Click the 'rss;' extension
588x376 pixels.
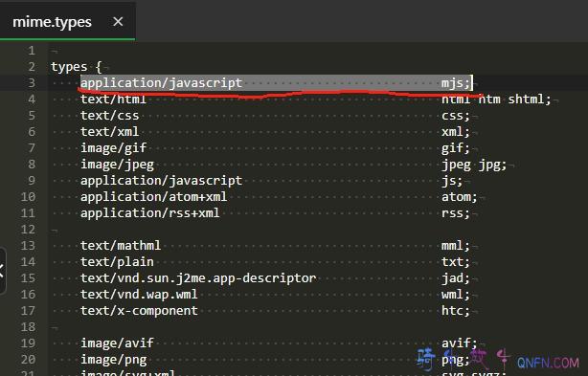(455, 213)
